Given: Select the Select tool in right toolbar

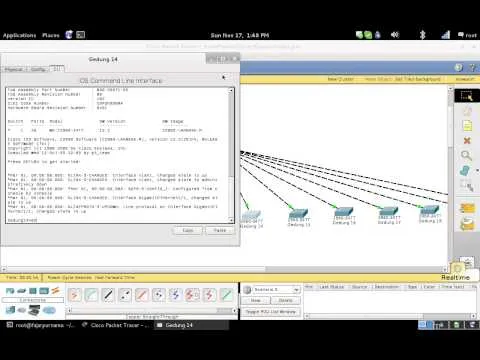Looking at the screenshot, I should [x=466, y=96].
